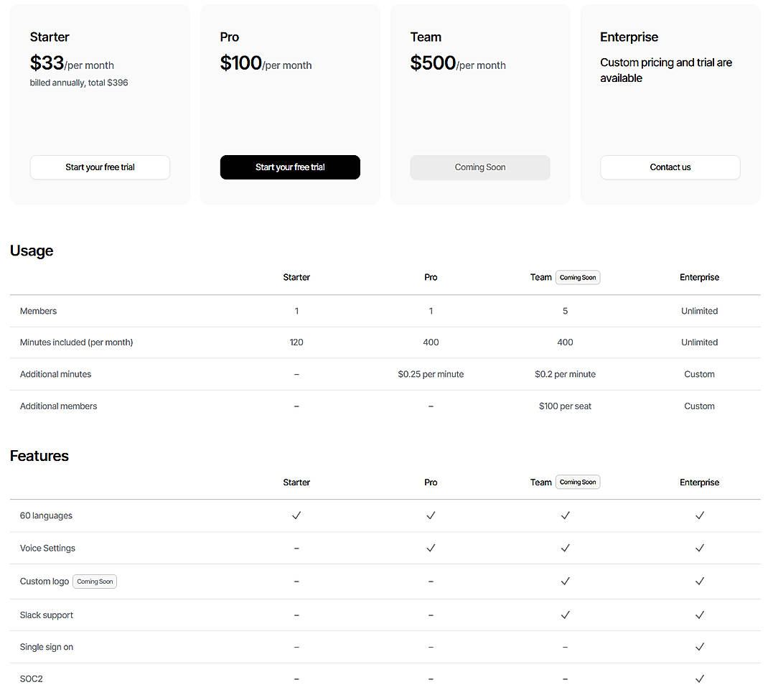Select the Enterprise plan card title
The width and height of the screenshot is (768, 700).
coord(629,37)
